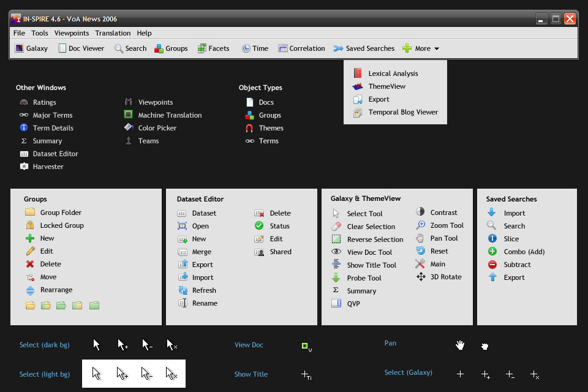Toggle the Contrast half-circle icon
588x392 pixels.
click(420, 212)
